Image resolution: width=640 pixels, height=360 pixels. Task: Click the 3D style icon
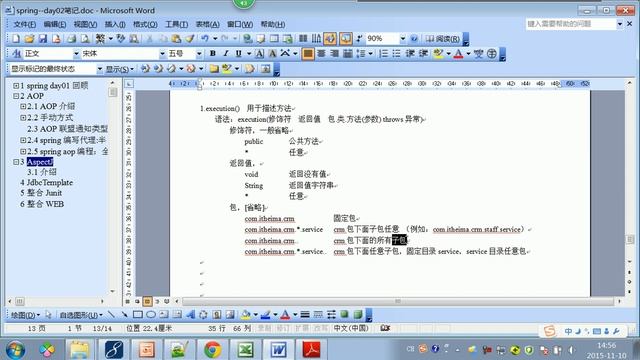point(358,315)
